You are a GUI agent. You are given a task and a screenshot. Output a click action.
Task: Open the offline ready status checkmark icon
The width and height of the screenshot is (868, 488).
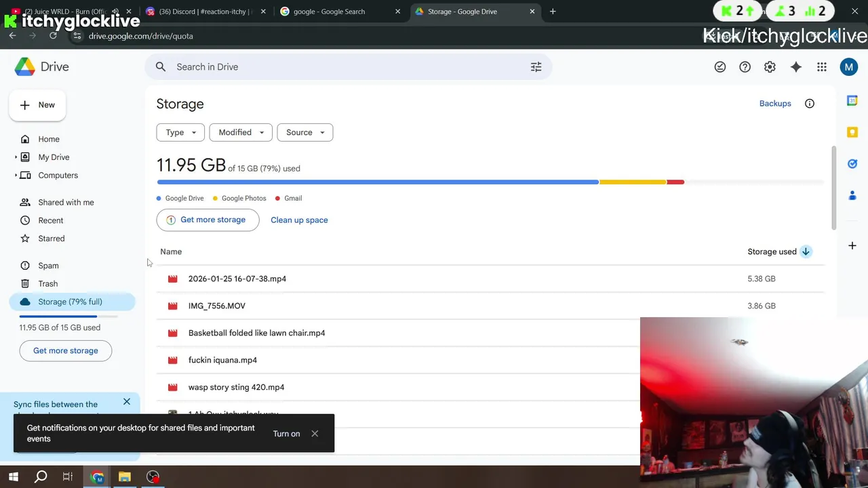click(720, 66)
